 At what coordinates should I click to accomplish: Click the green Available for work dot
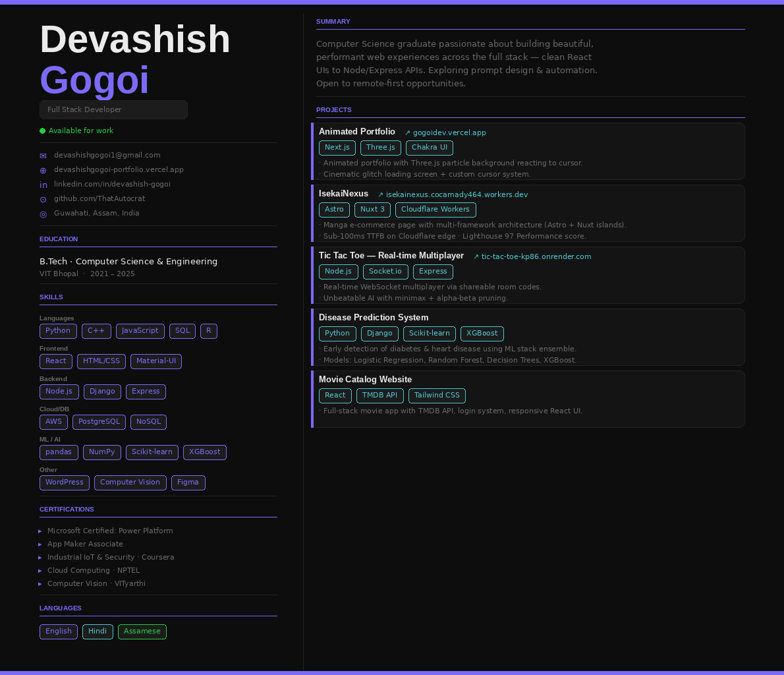point(43,131)
